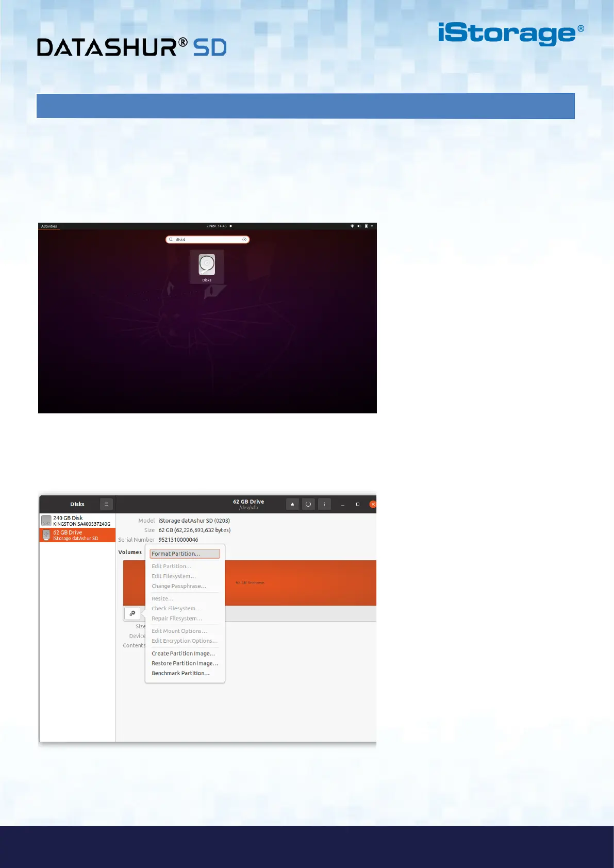Click the DATASHUR SD logo
The height and width of the screenshot is (868, 614).
coord(132,47)
